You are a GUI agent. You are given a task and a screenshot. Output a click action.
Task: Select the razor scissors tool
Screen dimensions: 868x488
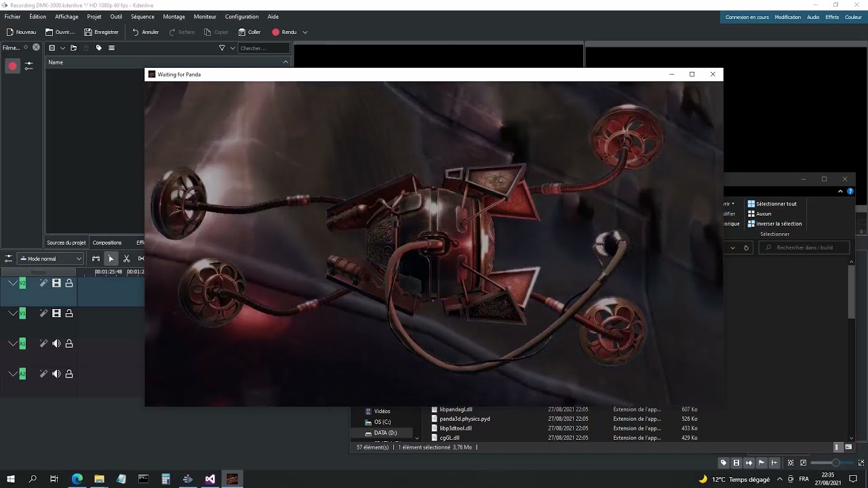[x=126, y=259]
